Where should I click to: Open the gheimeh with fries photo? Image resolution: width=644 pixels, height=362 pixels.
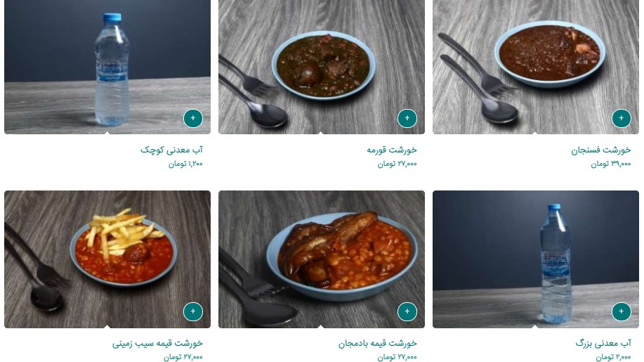tap(107, 259)
